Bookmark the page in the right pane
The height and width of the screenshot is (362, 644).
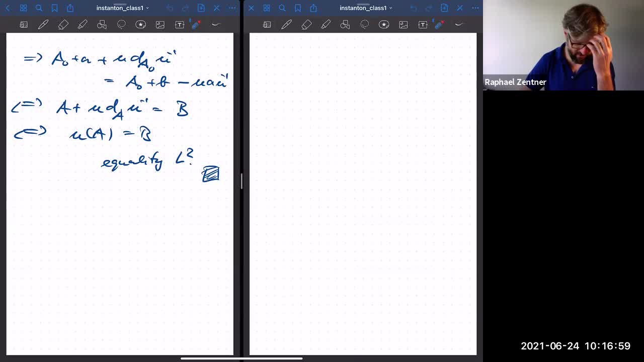pos(298,8)
